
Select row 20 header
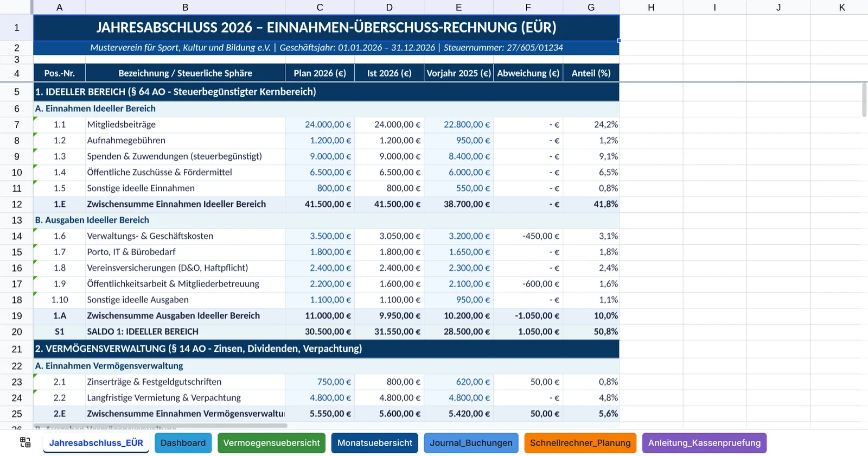coord(17,332)
